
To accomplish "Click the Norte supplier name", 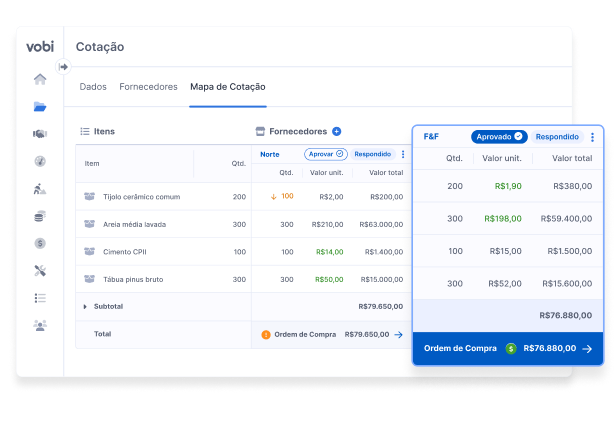I will click(270, 154).
